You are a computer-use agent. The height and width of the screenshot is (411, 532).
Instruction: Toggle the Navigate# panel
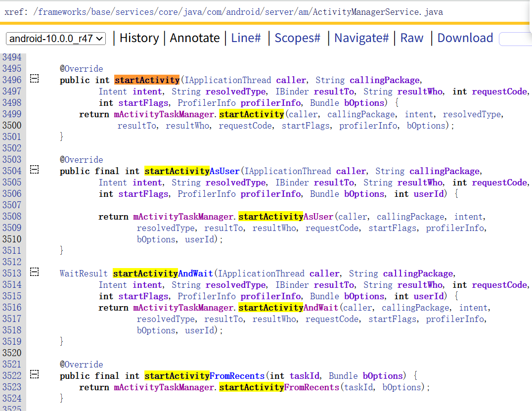pos(361,38)
